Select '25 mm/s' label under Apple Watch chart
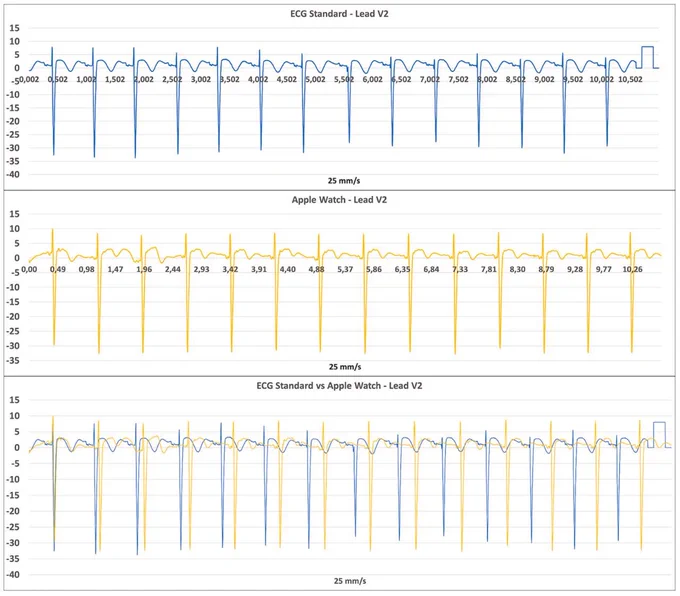 pos(345,367)
